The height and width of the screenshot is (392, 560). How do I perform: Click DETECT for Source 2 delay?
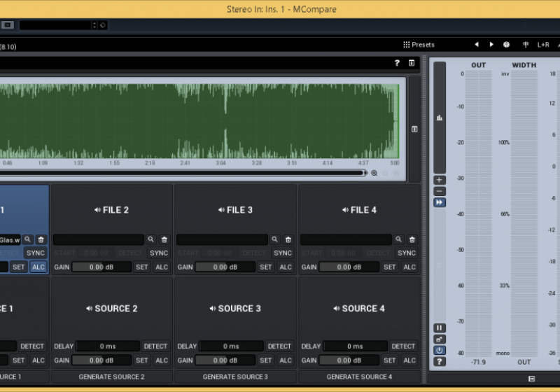tap(155, 346)
